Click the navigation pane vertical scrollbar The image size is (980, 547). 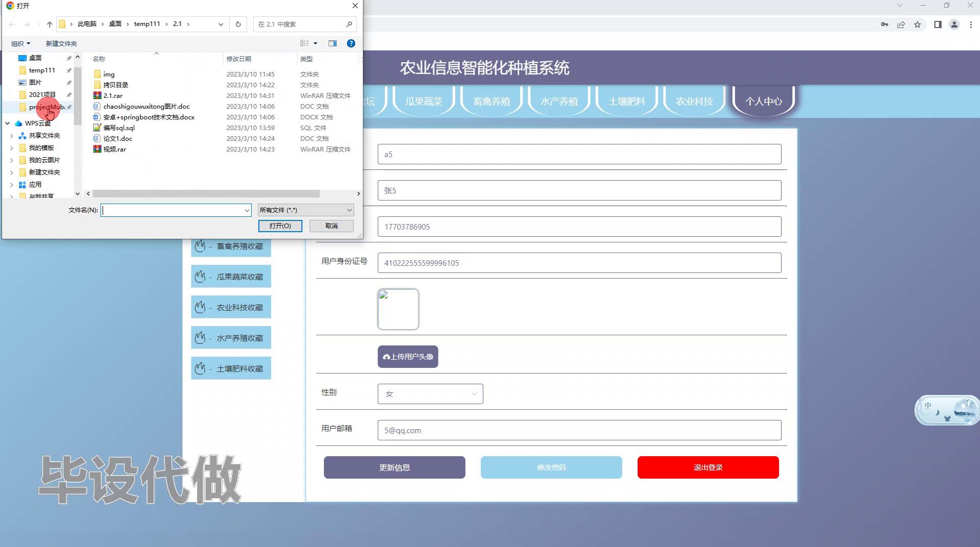78,96
